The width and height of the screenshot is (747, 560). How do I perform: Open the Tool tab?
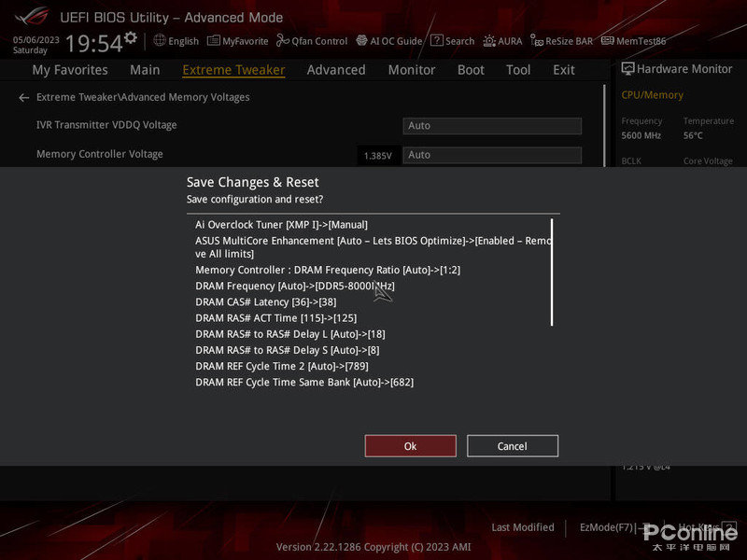pos(518,70)
